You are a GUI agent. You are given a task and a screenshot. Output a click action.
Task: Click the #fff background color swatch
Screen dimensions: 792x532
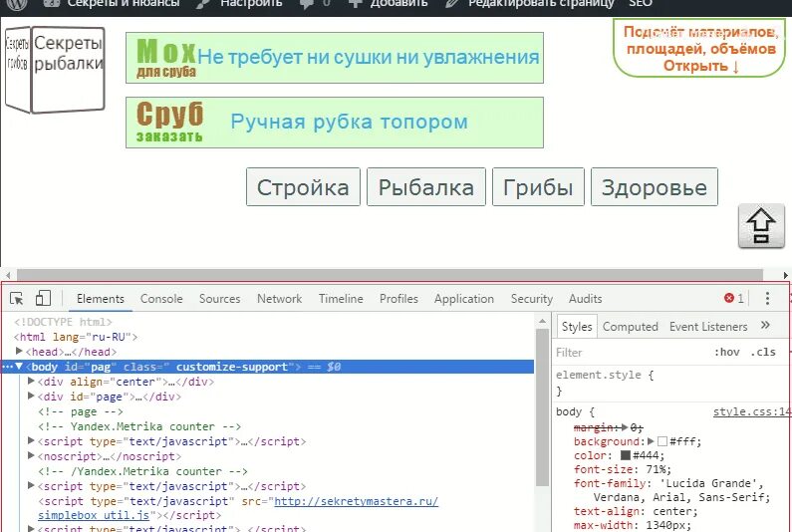(662, 441)
